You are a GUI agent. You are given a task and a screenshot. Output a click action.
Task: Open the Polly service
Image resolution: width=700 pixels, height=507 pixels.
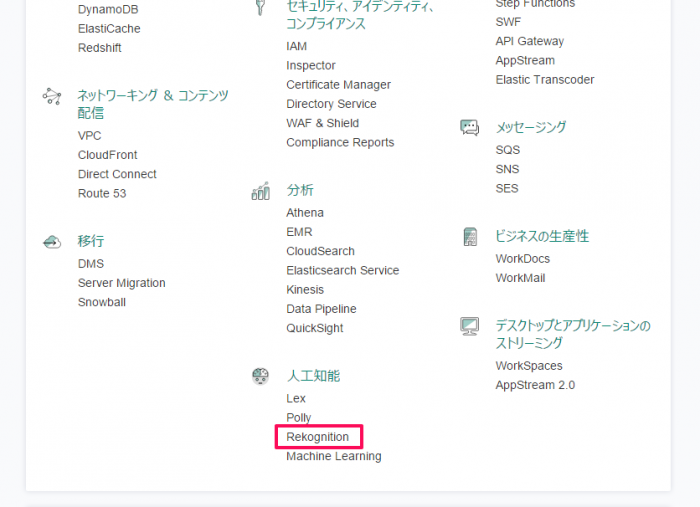click(299, 418)
